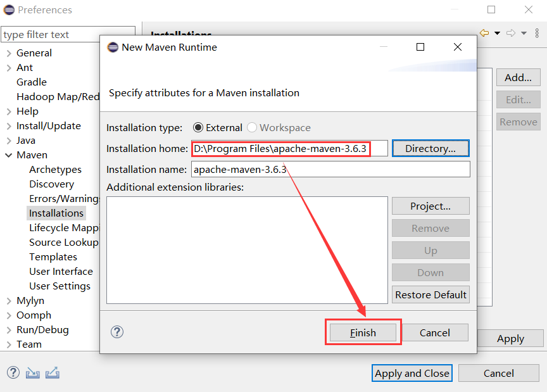
Task: Expand the Ant tree node
Action: tap(9, 68)
